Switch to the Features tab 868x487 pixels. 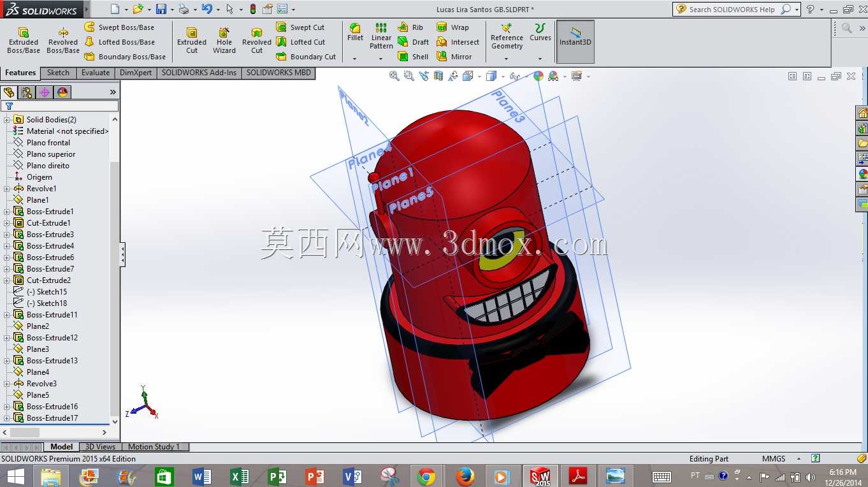point(20,73)
